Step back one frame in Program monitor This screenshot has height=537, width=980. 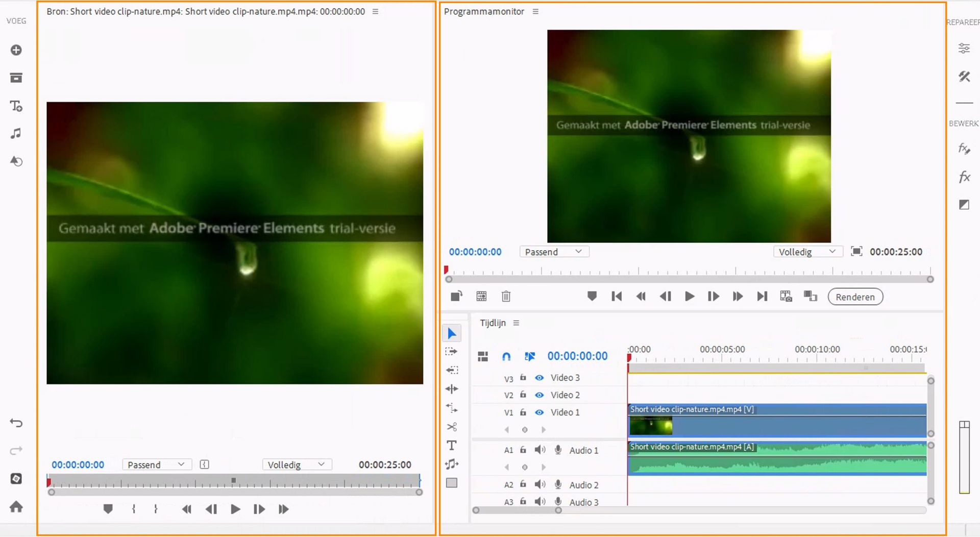point(665,296)
